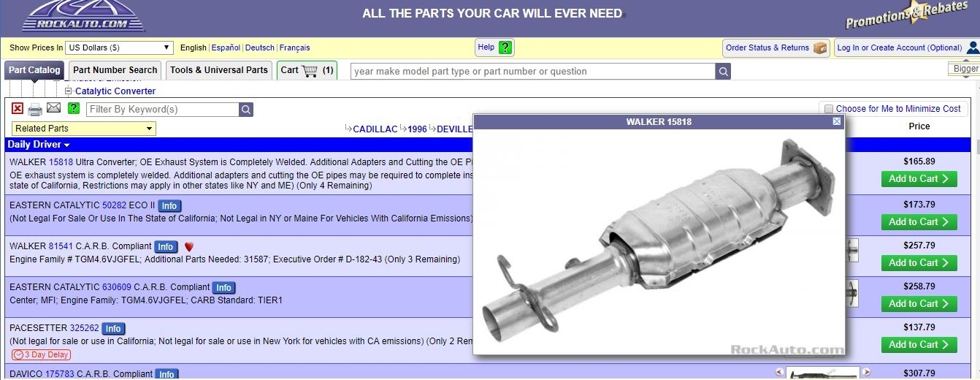The height and width of the screenshot is (380, 980).
Task: Open the Cart (1) tab
Action: pyautogui.click(x=307, y=70)
